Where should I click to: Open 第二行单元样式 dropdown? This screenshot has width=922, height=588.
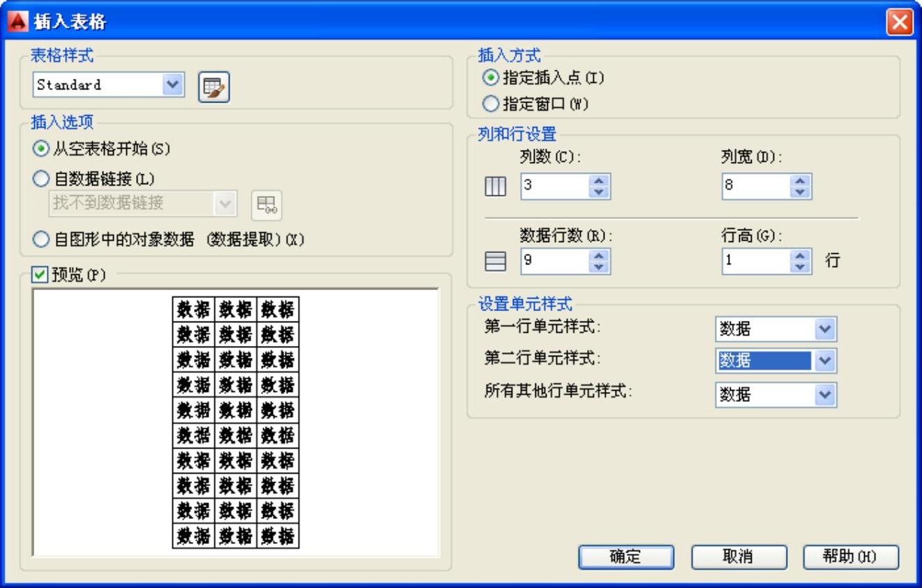(825, 361)
